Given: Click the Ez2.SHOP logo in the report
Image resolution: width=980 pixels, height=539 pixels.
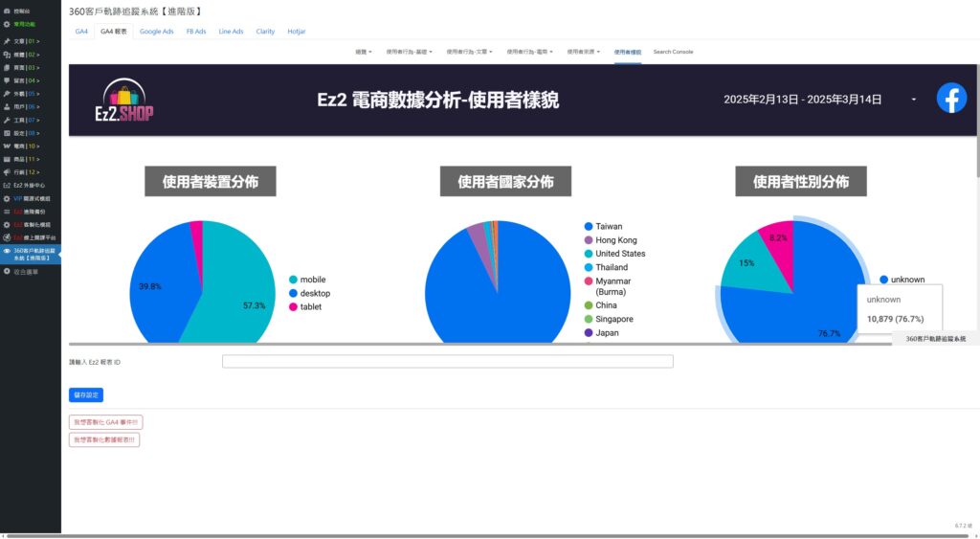Looking at the screenshot, I should [x=123, y=100].
